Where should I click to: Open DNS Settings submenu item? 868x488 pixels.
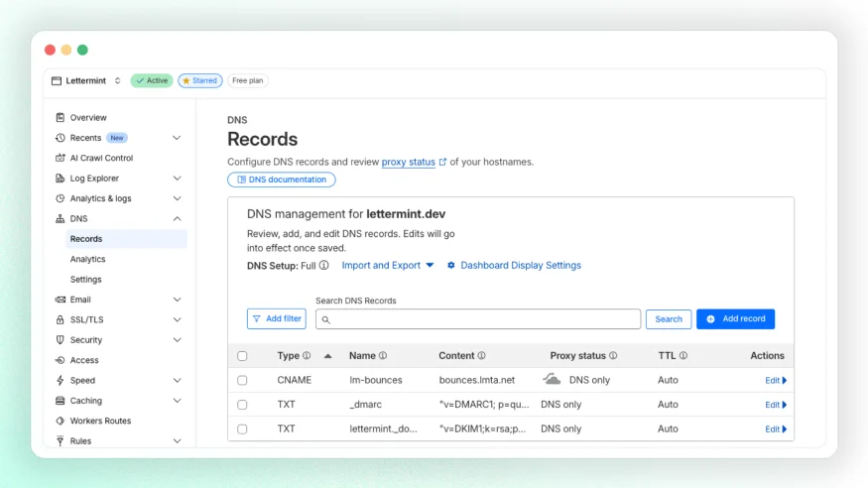pos(85,280)
